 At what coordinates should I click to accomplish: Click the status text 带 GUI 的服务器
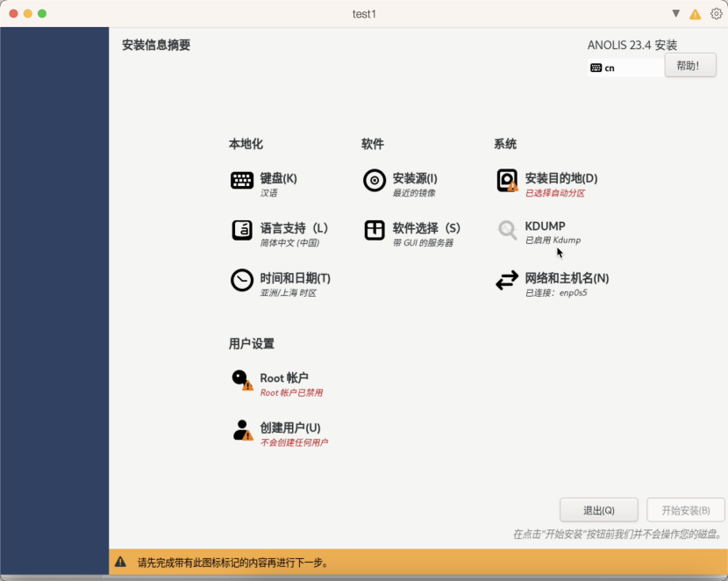click(423, 242)
